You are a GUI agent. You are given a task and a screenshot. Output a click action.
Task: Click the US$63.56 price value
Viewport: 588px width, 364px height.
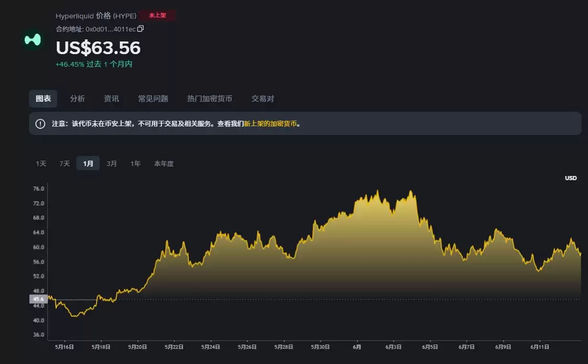[x=98, y=48]
